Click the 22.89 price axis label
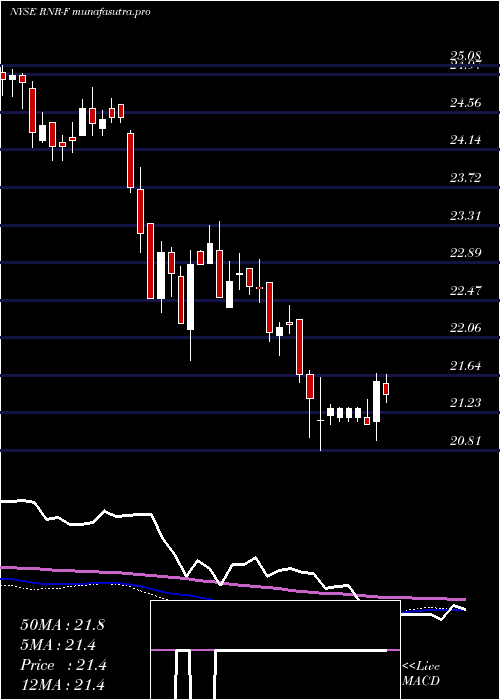The width and height of the screenshot is (500, 700). pos(466,253)
